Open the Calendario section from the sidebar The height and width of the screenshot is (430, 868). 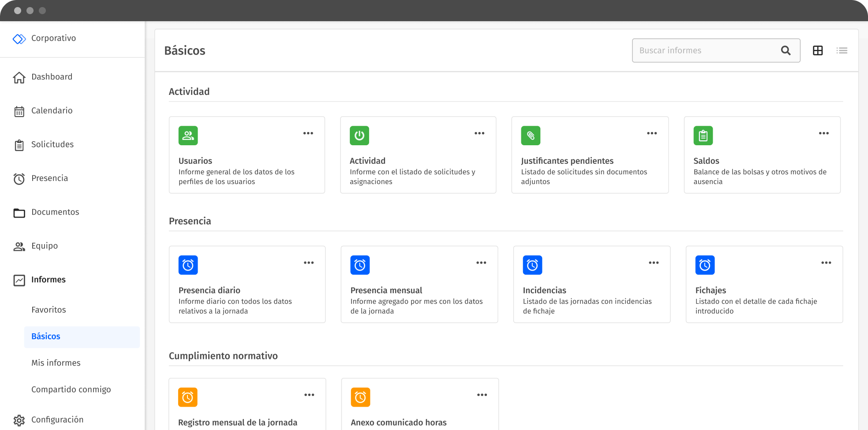[52, 111]
